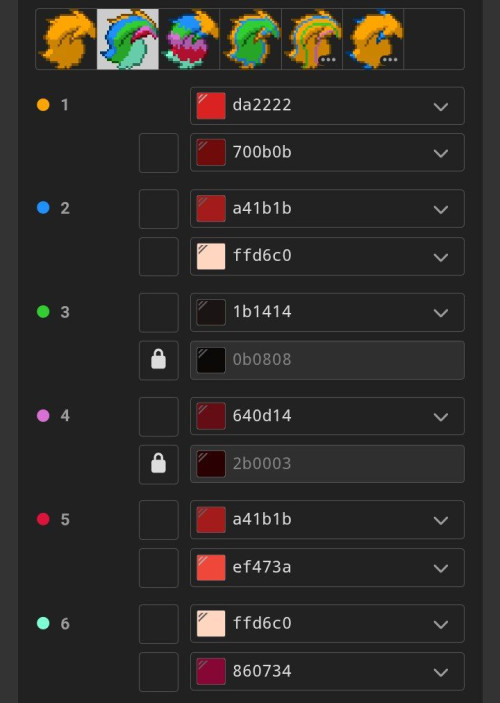Select the all-orange first sprite thumbnail
The width and height of the screenshot is (500, 703).
[67, 39]
